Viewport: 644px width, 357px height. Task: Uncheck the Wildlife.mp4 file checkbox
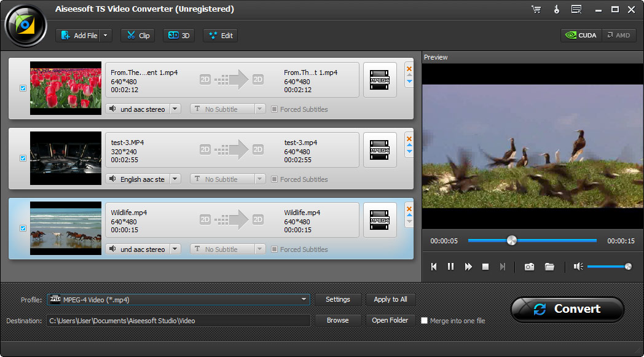coord(23,228)
